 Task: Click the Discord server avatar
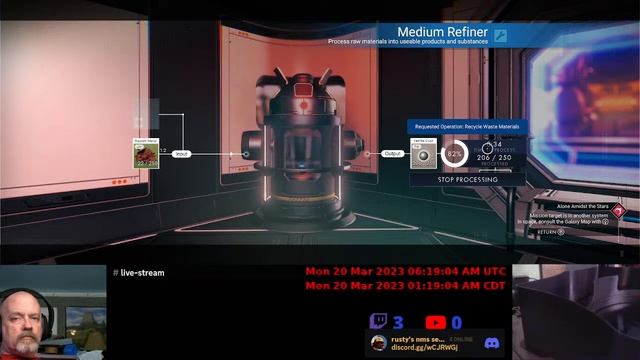(x=378, y=343)
